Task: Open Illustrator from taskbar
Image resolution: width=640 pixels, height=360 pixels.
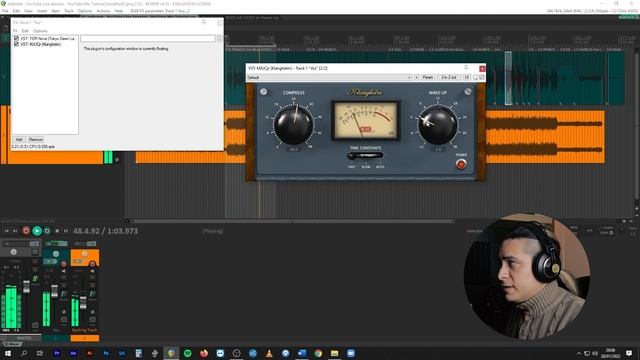Action: coord(89,353)
